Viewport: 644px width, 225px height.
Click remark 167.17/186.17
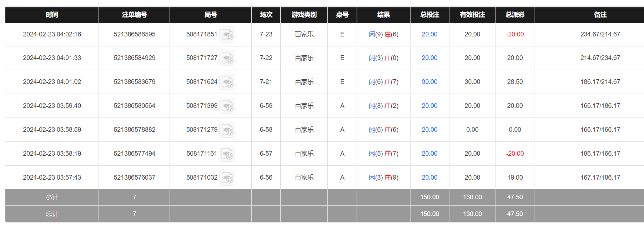coord(600,177)
